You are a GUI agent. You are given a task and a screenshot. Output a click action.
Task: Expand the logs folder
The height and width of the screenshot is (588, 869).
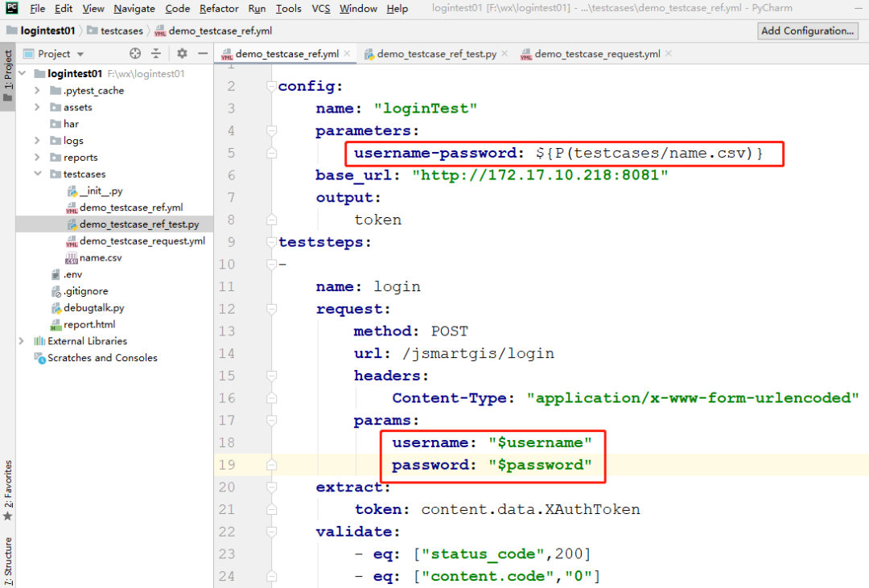point(37,140)
